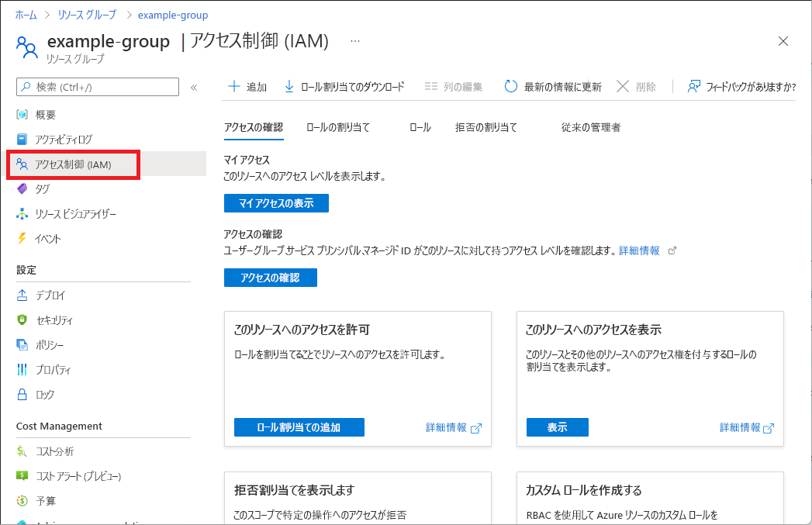Switch to 拒否の割り当て tab
Image resolution: width=812 pixels, height=525 pixels.
(x=485, y=127)
